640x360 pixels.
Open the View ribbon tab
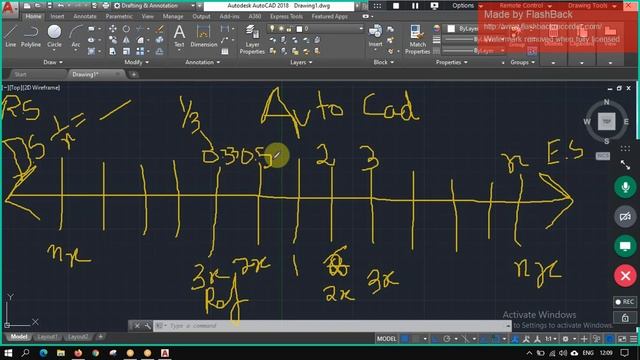tap(147, 16)
